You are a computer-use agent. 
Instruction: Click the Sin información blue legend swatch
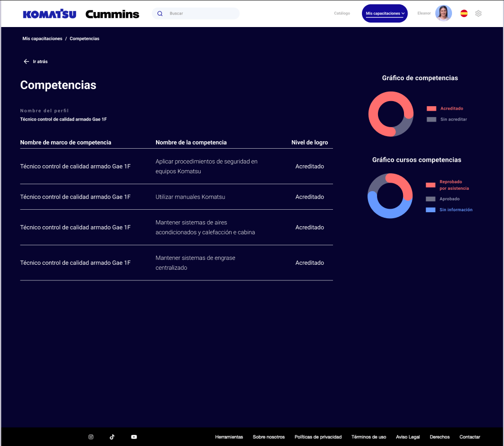coord(430,210)
